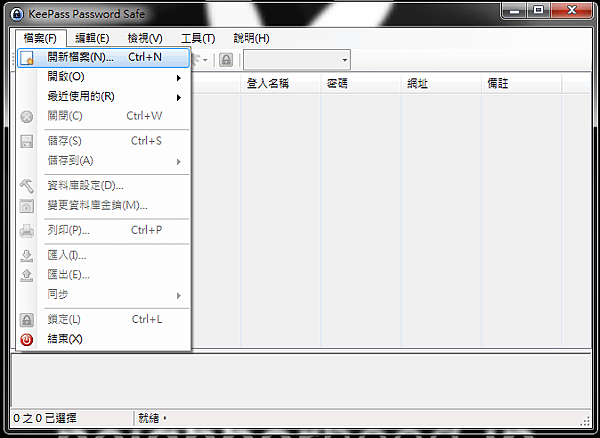Select 匯出(E)... menu entry
Screen dimensions: 600x438
pyautogui.click(x=103, y=275)
